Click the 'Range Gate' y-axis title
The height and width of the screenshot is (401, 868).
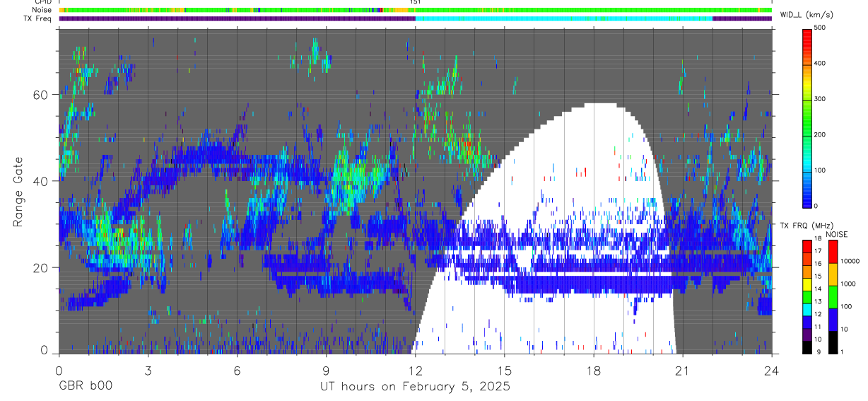[x=18, y=192]
